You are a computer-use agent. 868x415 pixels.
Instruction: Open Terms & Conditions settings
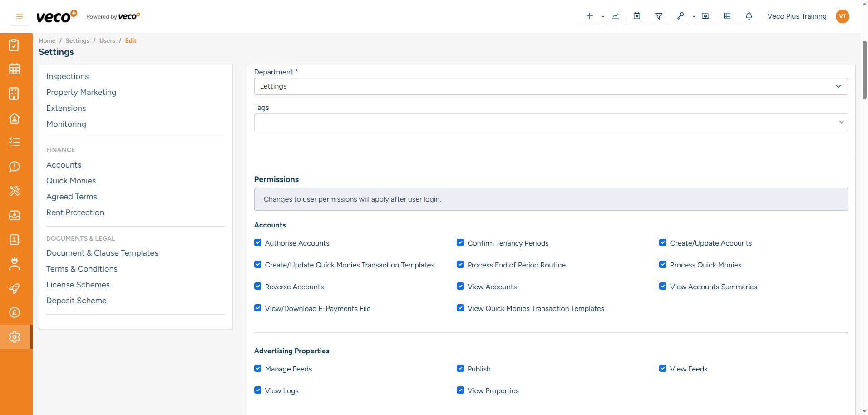coord(82,269)
